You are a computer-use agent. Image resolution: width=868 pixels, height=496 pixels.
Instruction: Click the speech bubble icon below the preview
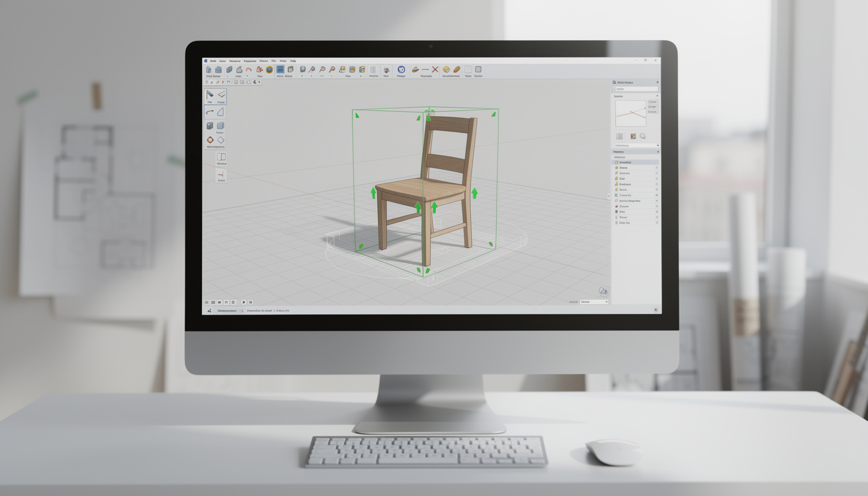pyautogui.click(x=643, y=136)
